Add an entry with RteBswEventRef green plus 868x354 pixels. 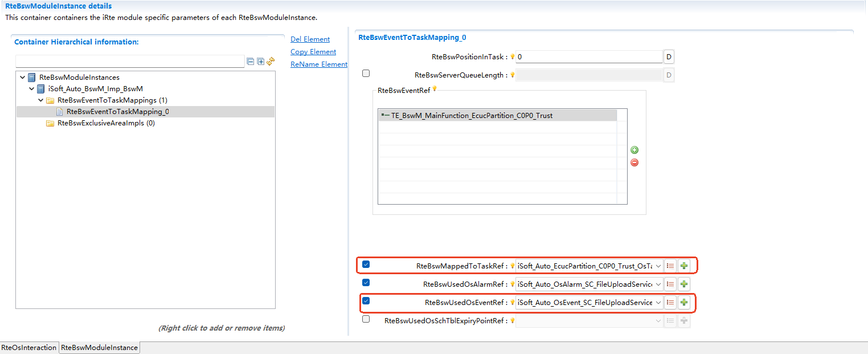pyautogui.click(x=634, y=150)
